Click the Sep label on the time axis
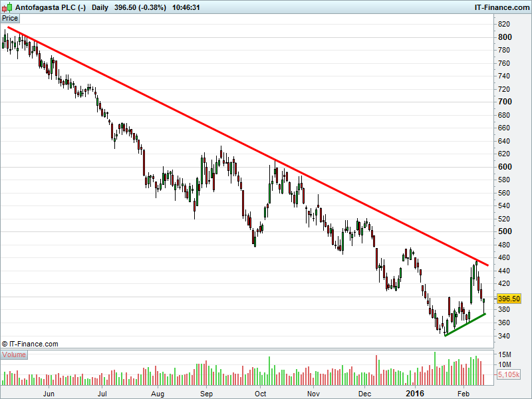 [x=206, y=394]
